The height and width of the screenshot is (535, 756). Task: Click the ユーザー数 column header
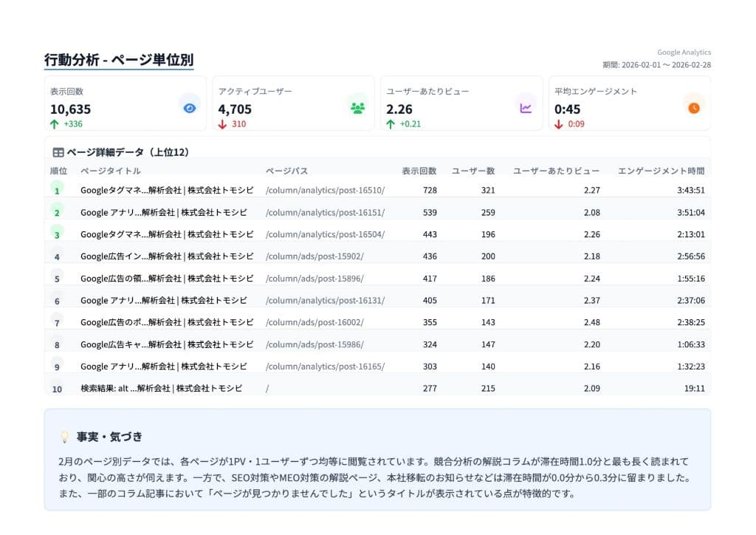coord(473,171)
